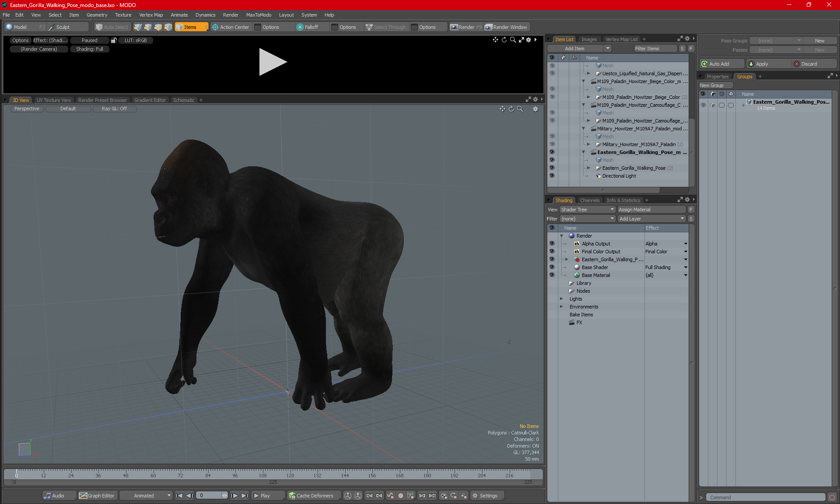Select the Action Center tool icon
The width and height of the screenshot is (840, 504).
pos(215,27)
